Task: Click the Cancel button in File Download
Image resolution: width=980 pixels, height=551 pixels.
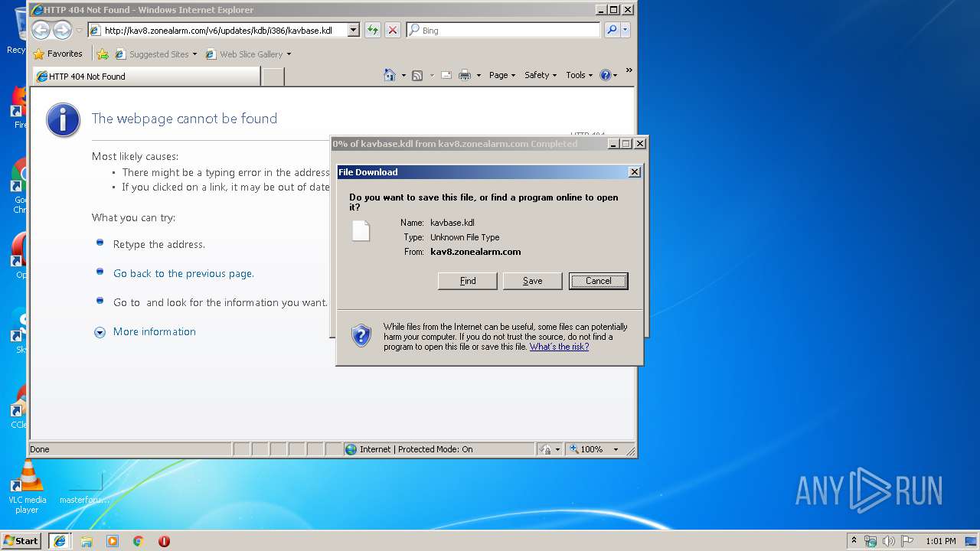Action: tap(599, 281)
